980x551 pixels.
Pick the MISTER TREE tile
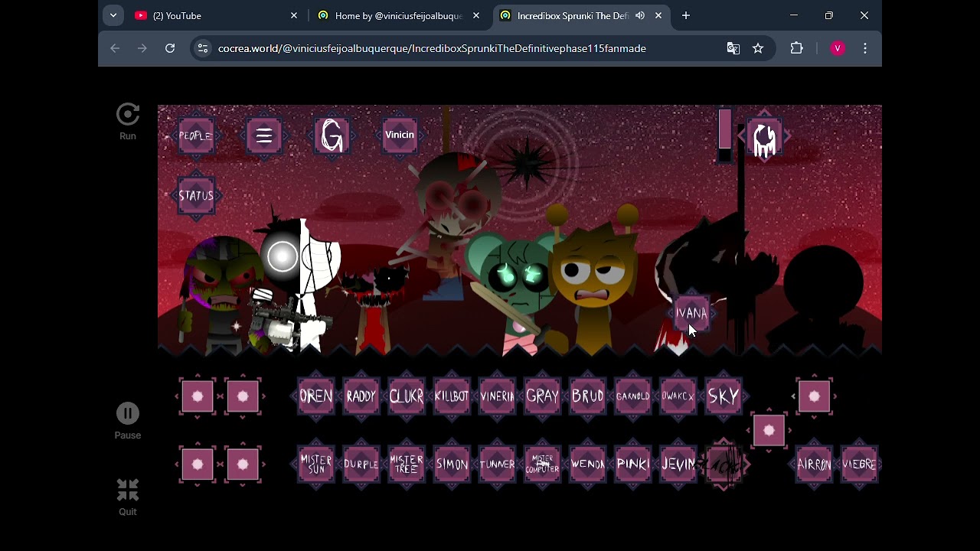click(407, 464)
